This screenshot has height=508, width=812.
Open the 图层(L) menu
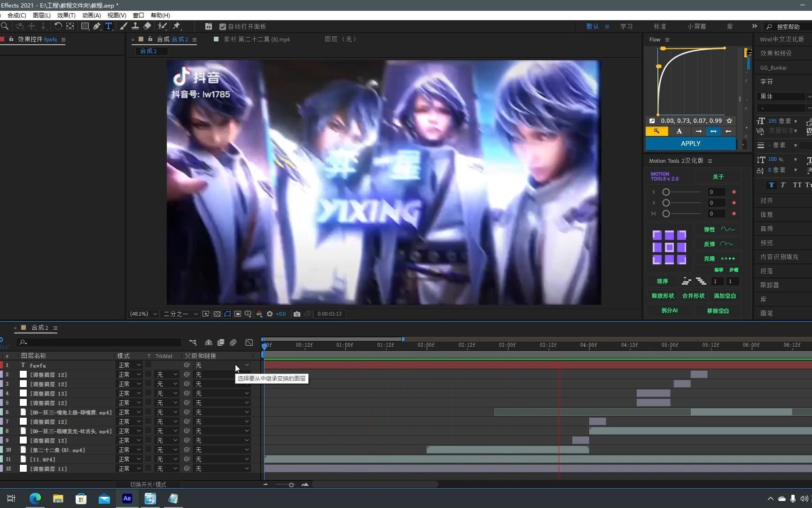[x=42, y=16]
